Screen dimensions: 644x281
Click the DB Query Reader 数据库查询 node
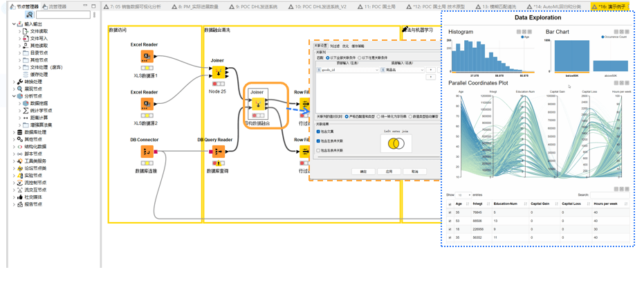pos(218,152)
